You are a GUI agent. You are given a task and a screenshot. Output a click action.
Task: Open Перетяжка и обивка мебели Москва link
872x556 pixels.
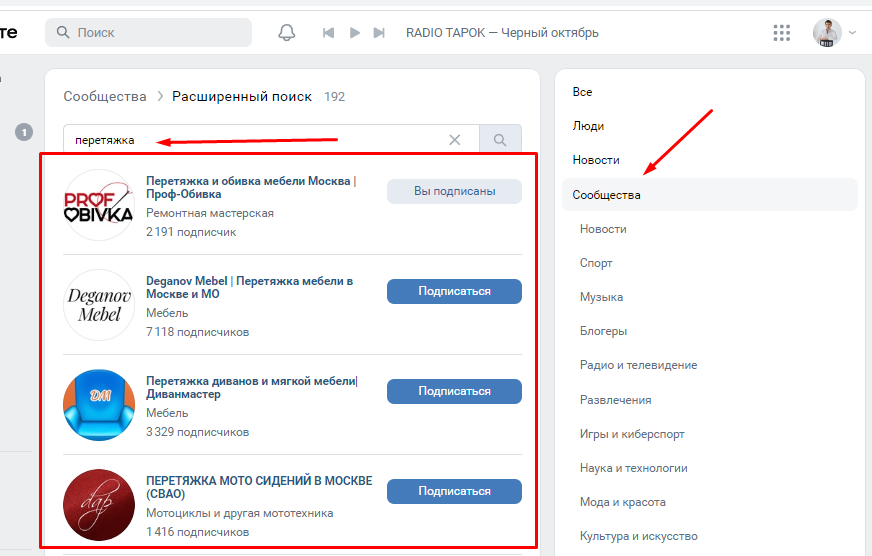(251, 187)
